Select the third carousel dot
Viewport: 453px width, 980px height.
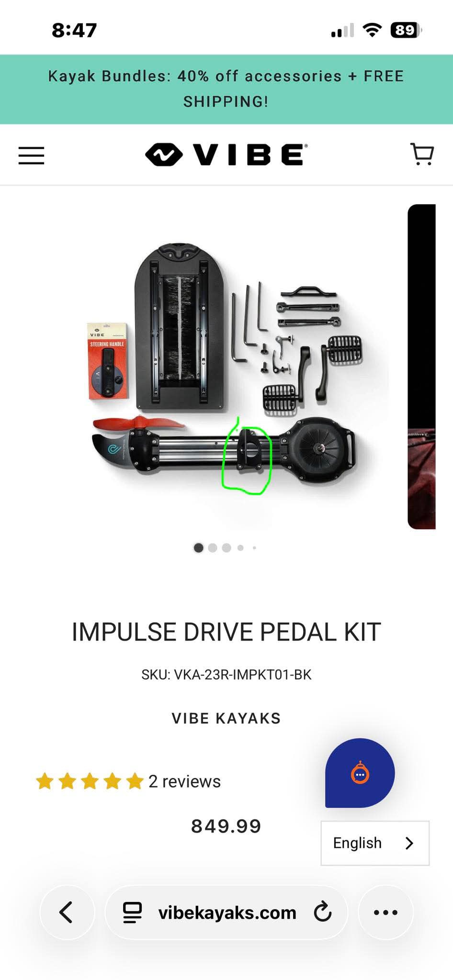pos(226,548)
